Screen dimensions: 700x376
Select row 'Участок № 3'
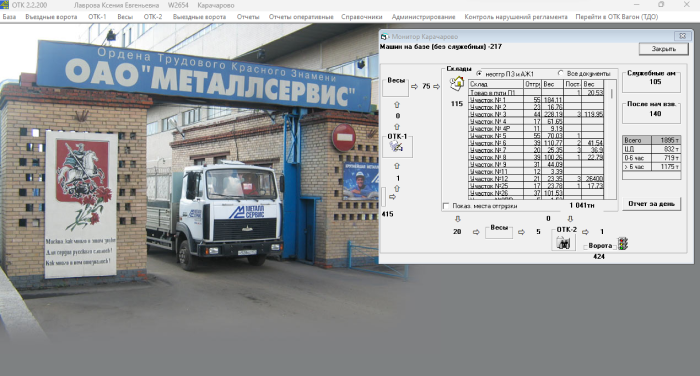(536, 114)
